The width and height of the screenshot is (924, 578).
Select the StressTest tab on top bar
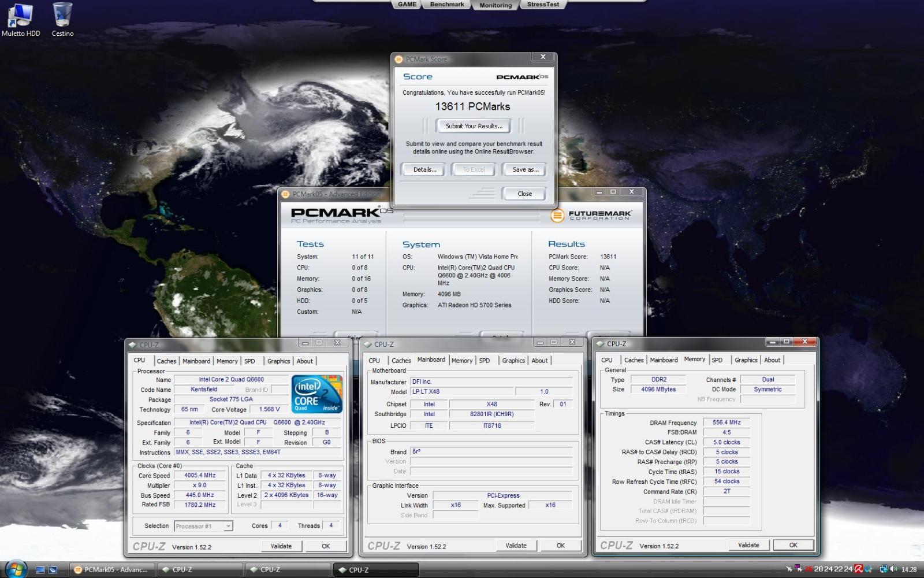coord(543,4)
